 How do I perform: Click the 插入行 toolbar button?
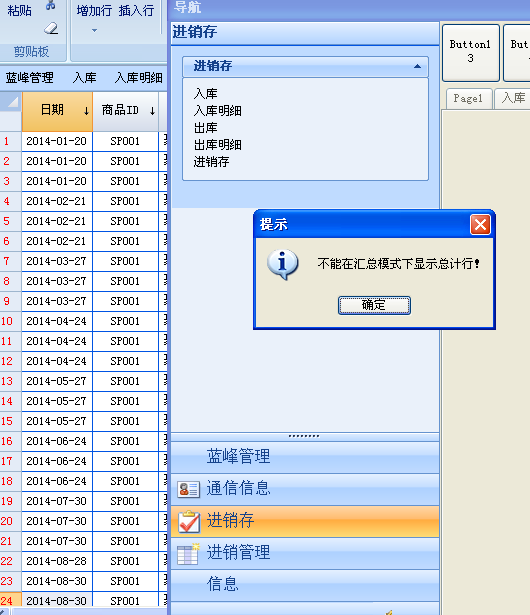tap(137, 11)
